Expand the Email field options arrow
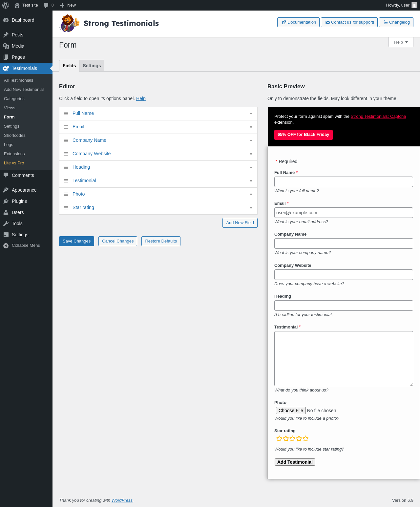This screenshot has height=507, width=420. pyautogui.click(x=251, y=127)
